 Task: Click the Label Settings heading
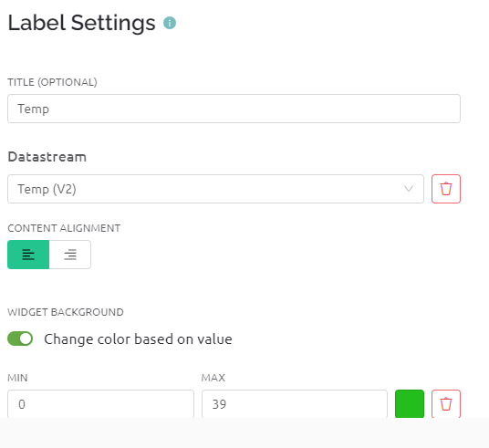coord(81,23)
